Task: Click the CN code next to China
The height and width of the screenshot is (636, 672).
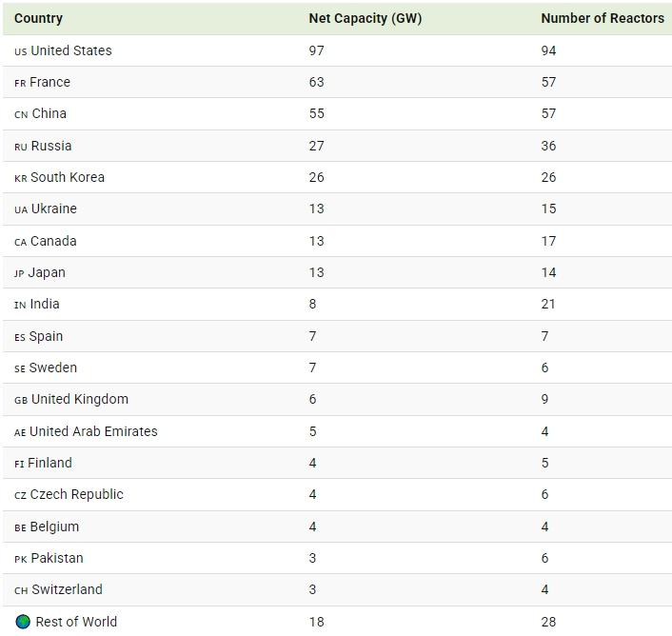Action: point(21,114)
